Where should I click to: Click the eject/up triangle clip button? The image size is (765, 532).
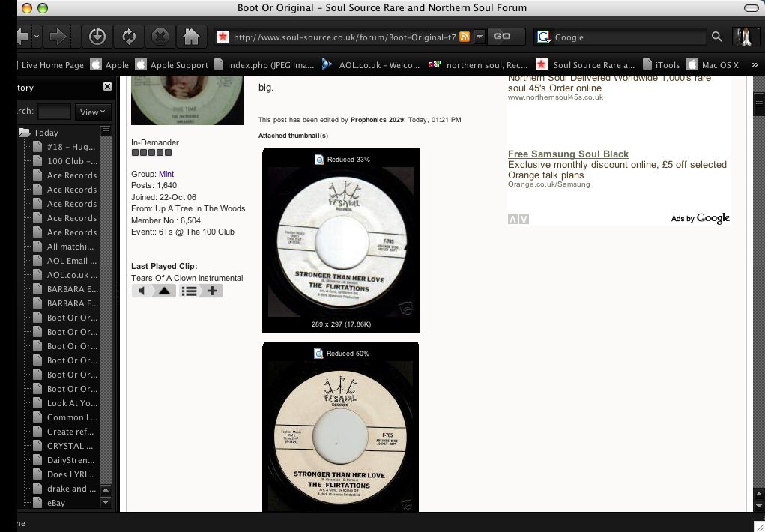[x=164, y=291]
